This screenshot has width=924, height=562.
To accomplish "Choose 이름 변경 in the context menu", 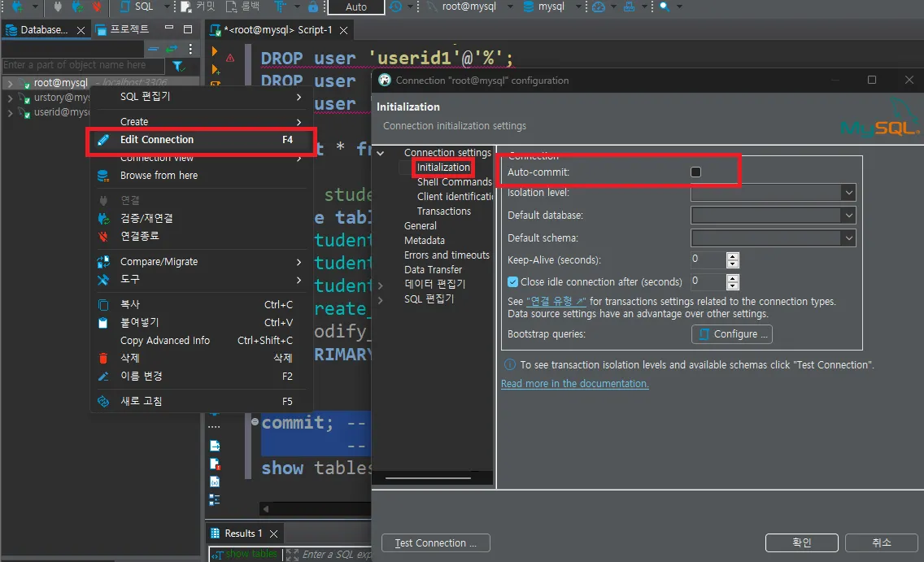I will [x=202, y=376].
